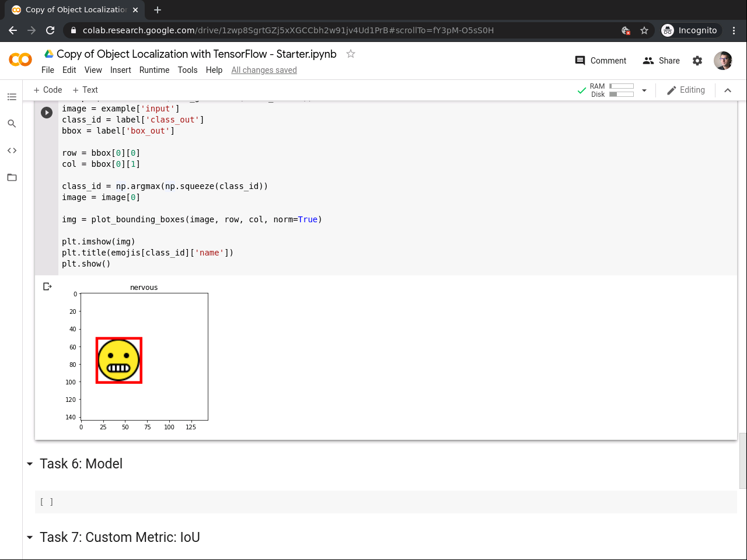Image resolution: width=747 pixels, height=560 pixels.
Task: Open the Runtime menu
Action: coord(154,70)
